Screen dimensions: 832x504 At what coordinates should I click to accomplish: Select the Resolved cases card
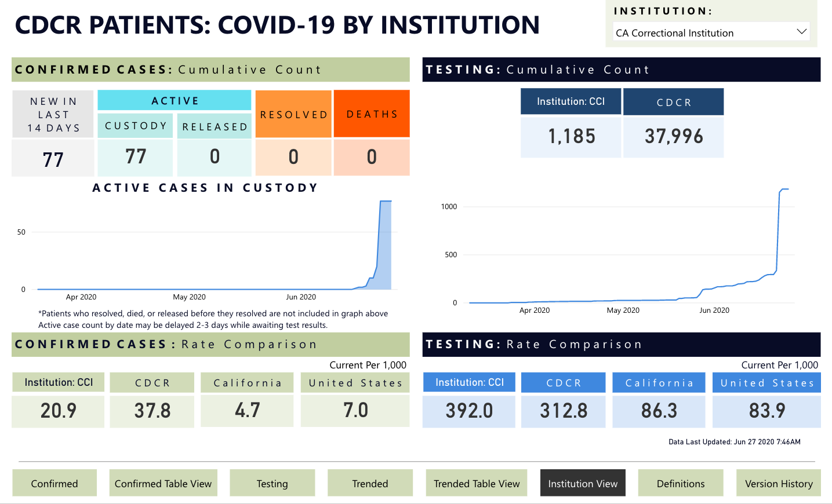293,157
